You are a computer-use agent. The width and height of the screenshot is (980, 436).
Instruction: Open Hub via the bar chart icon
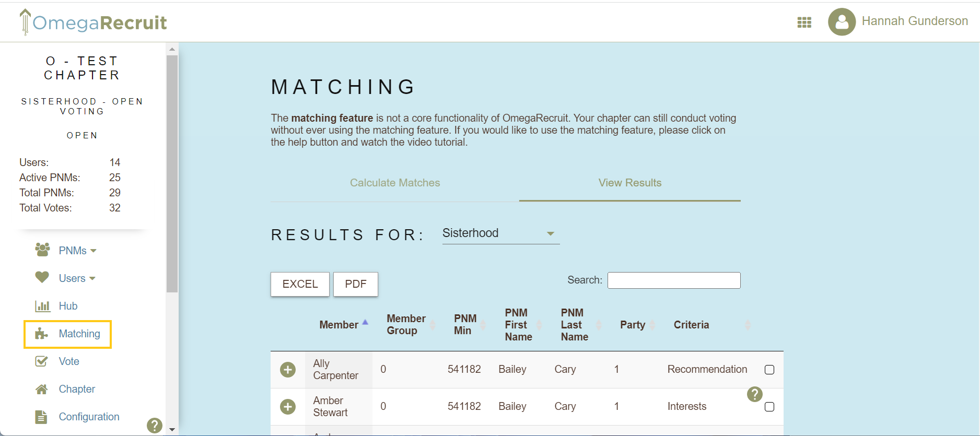click(41, 305)
